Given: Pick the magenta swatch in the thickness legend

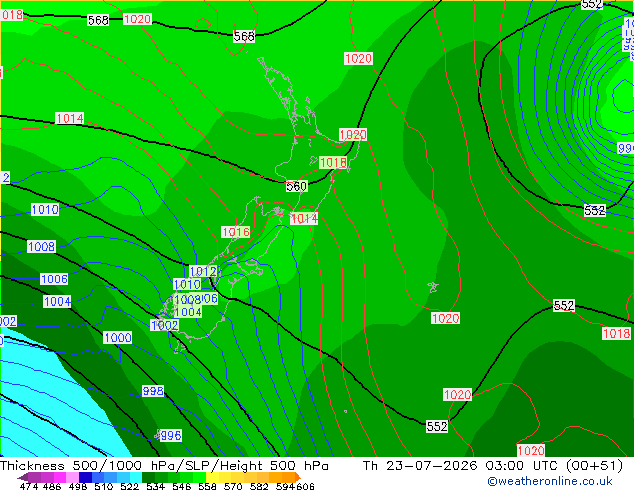Looking at the screenshot, I should (60, 477).
